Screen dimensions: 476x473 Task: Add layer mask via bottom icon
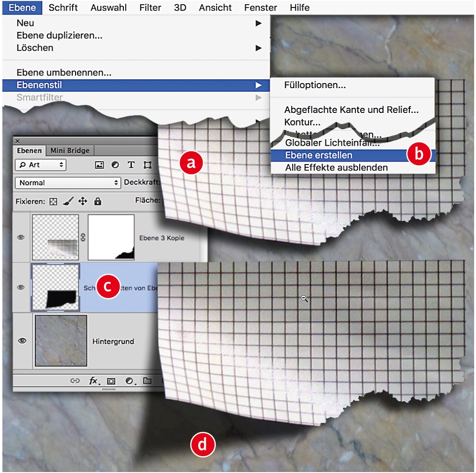pyautogui.click(x=111, y=381)
